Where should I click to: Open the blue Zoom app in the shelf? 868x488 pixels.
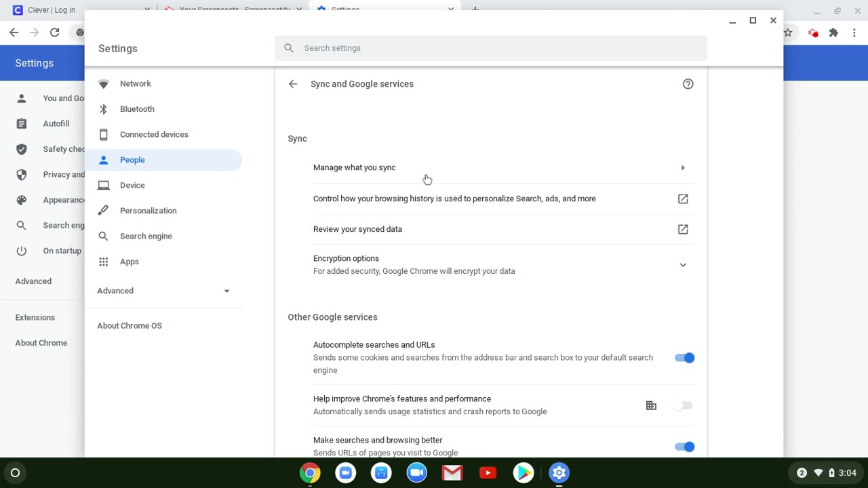point(416,473)
